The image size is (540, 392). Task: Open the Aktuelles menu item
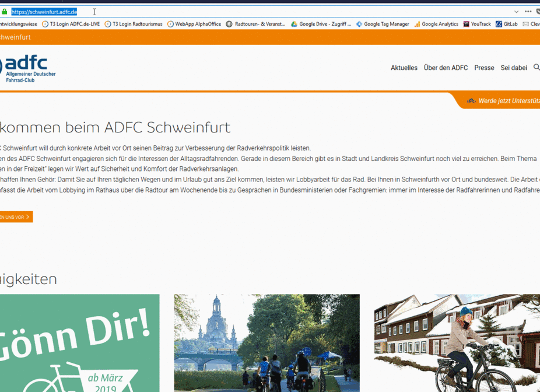tap(404, 68)
